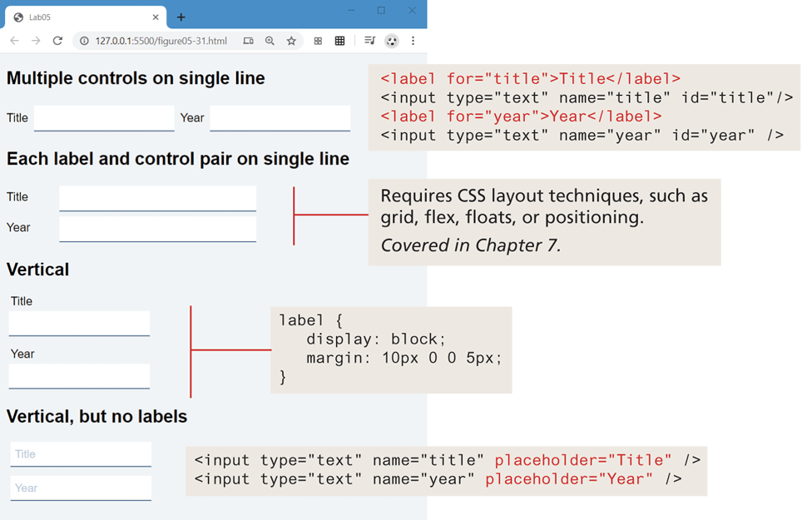Click the input with Title placeholder
This screenshot has width=812, height=520.
[x=81, y=454]
